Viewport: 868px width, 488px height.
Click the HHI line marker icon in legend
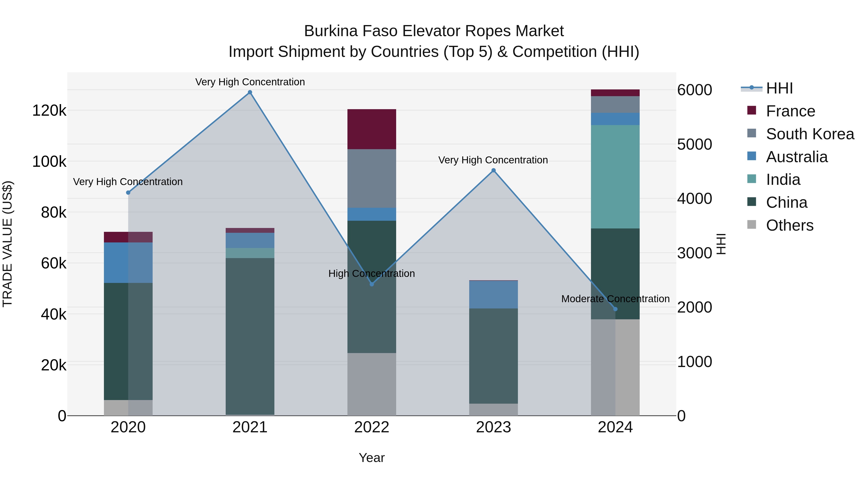[751, 88]
